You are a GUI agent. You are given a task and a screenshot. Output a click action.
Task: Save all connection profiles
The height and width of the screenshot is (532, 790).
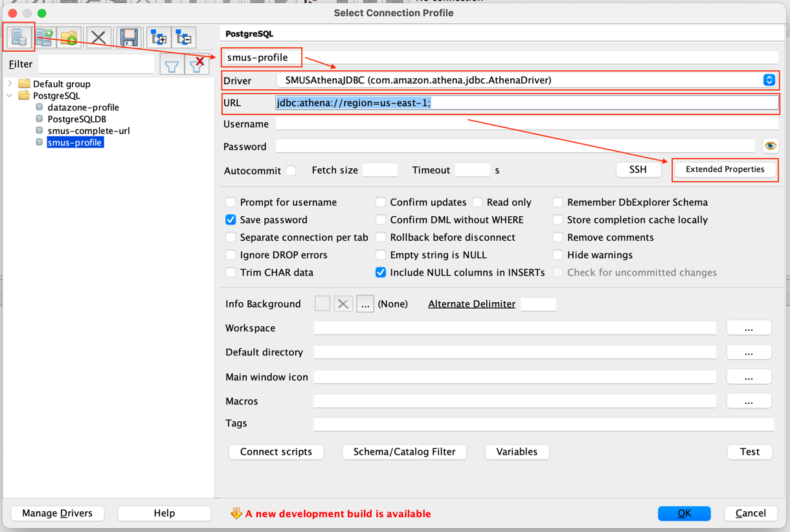(128, 37)
